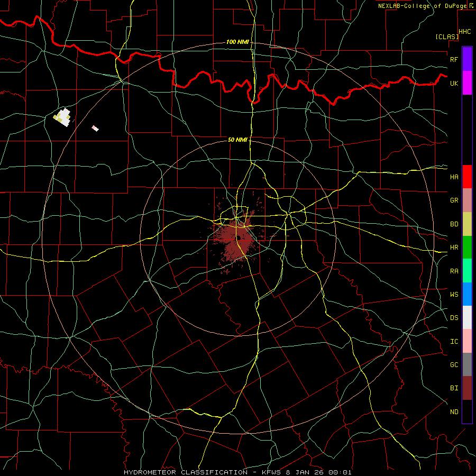Click the Hydrometeor Classification KFWS title text
This screenshot has height=476, width=476.
[237, 472]
